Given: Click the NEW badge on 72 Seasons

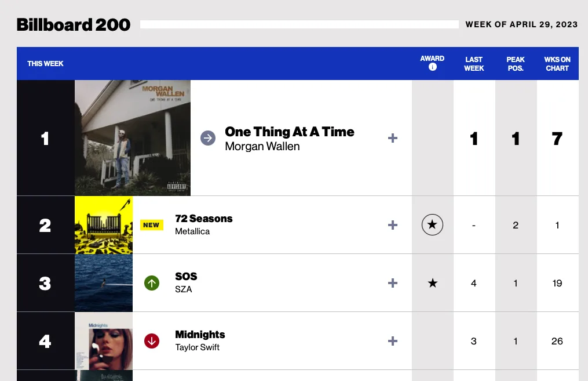Looking at the screenshot, I should point(152,225).
